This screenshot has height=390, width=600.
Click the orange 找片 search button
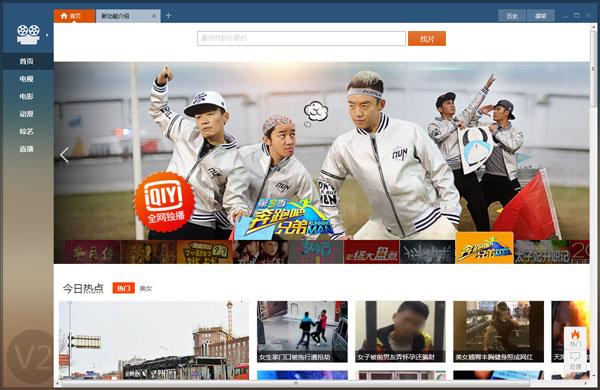click(x=427, y=39)
